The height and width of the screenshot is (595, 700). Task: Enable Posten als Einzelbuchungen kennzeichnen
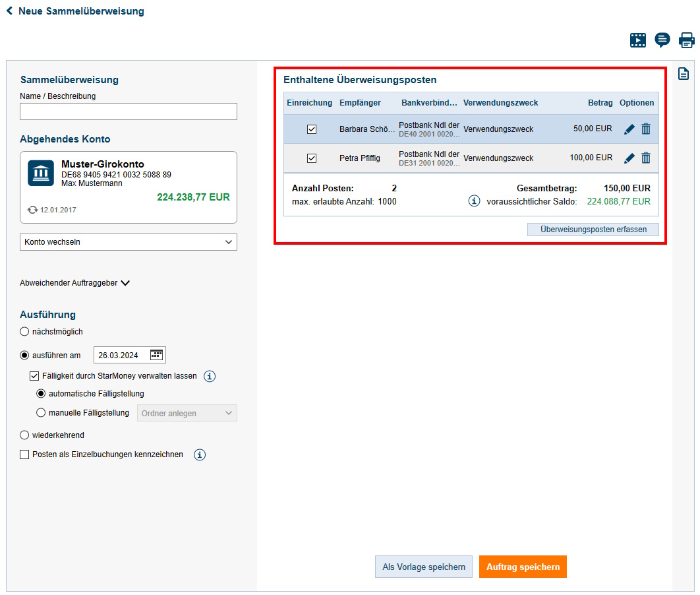click(24, 454)
